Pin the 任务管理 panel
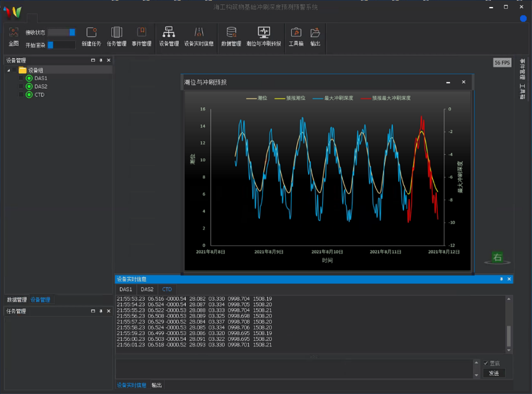 click(101, 311)
